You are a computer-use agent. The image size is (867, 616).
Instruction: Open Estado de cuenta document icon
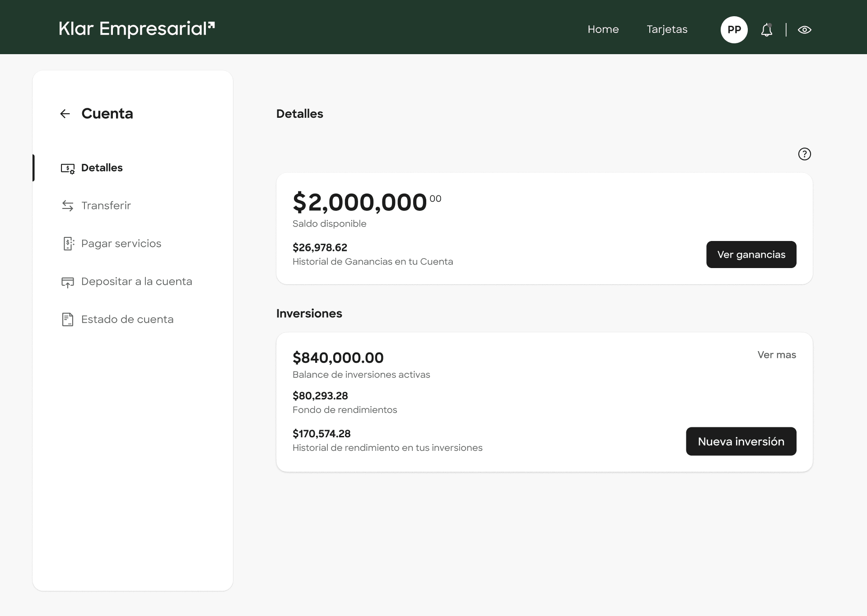(x=68, y=320)
